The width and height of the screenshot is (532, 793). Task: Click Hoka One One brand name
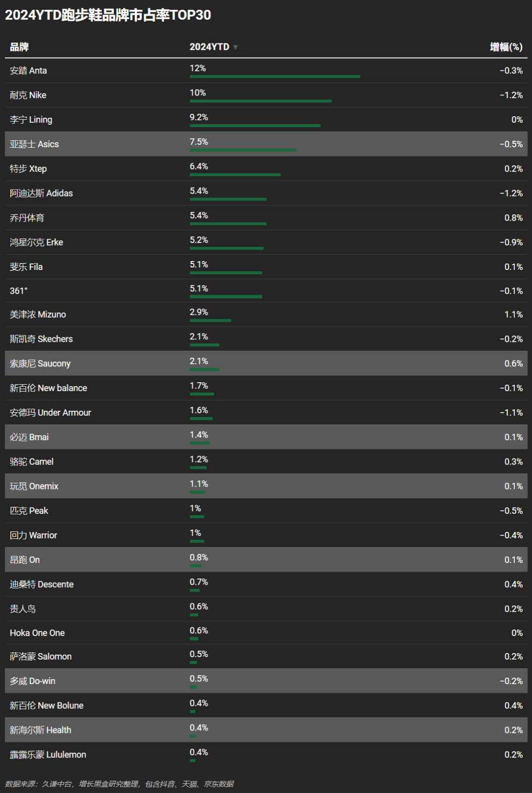37,633
